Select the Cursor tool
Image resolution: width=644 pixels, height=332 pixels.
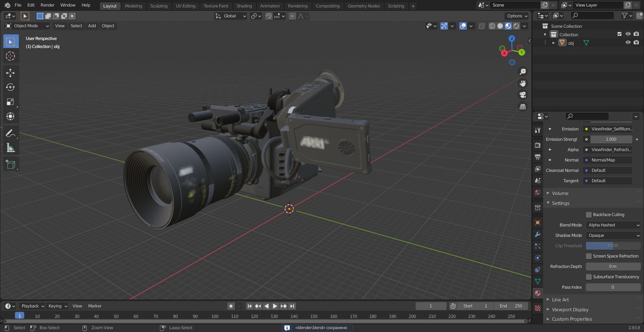(x=10, y=56)
